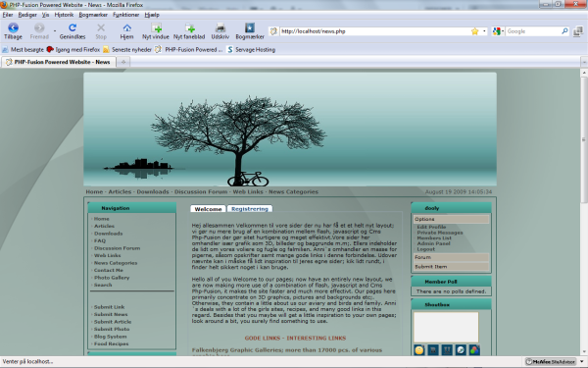Go to homepage via Hjem icon
This screenshot has width=588, height=368.
[126, 30]
